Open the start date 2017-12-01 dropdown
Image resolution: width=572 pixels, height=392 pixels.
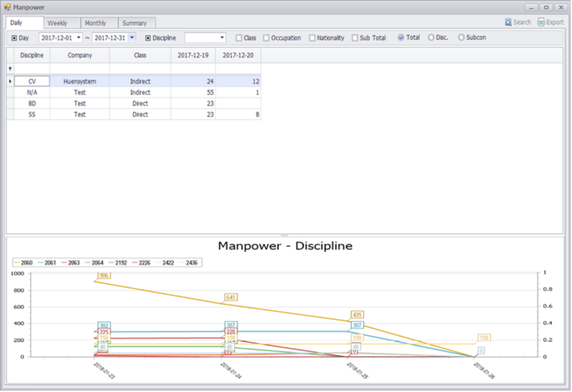pyautogui.click(x=79, y=38)
